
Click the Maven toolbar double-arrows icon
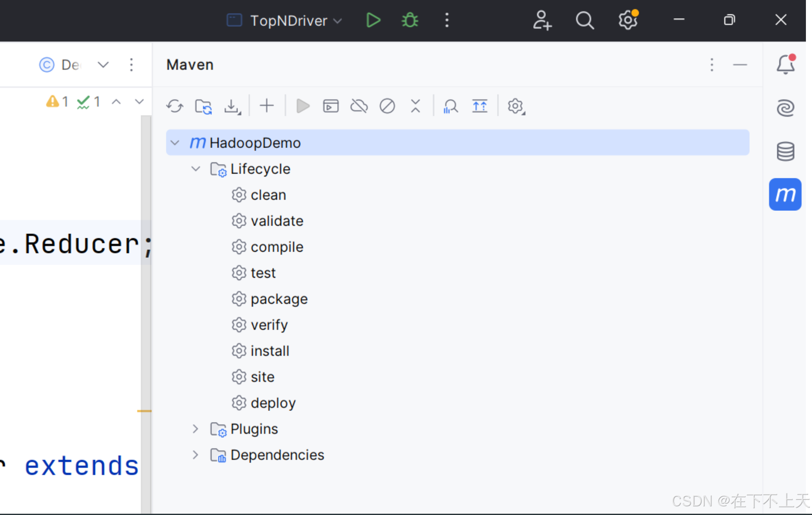[480, 106]
